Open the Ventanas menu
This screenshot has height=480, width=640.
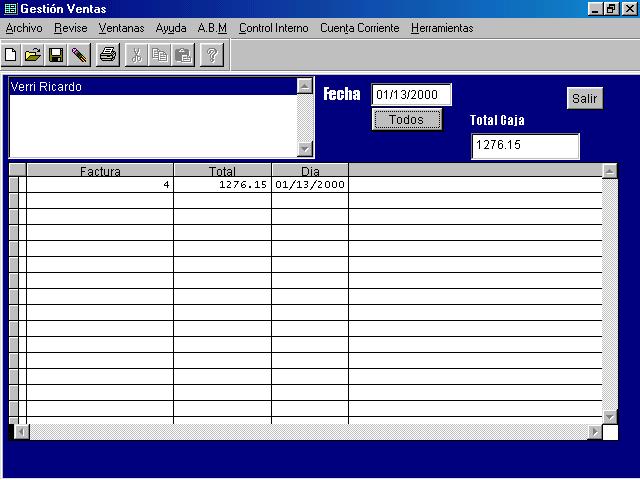121,28
